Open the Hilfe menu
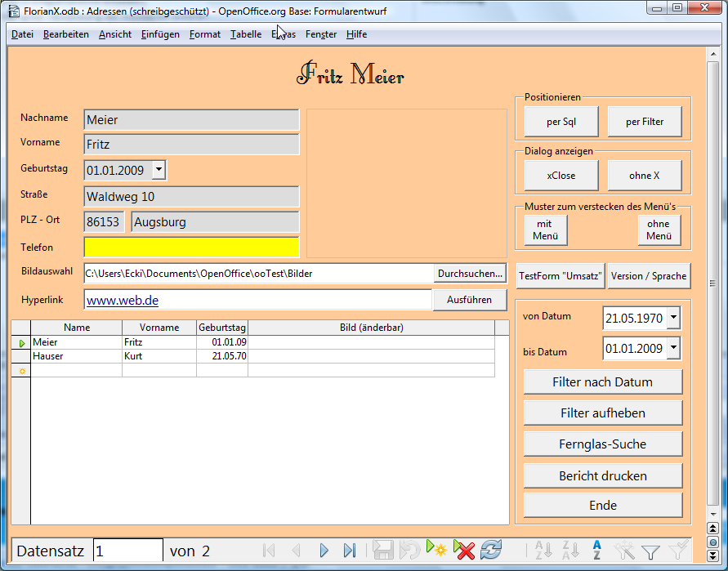 point(356,34)
